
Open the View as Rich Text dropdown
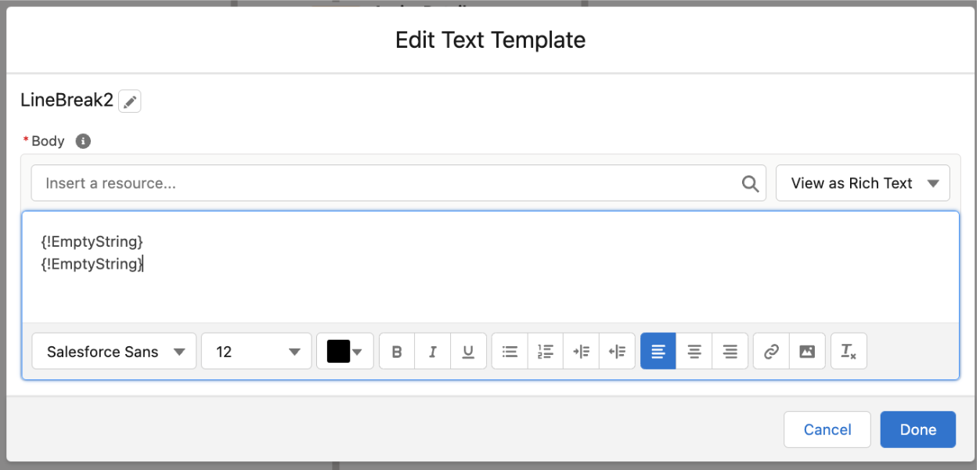(x=863, y=183)
